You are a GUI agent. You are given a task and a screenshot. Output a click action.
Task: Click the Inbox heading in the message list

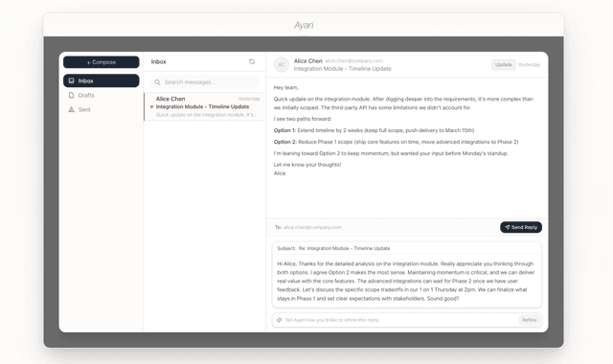tap(158, 61)
